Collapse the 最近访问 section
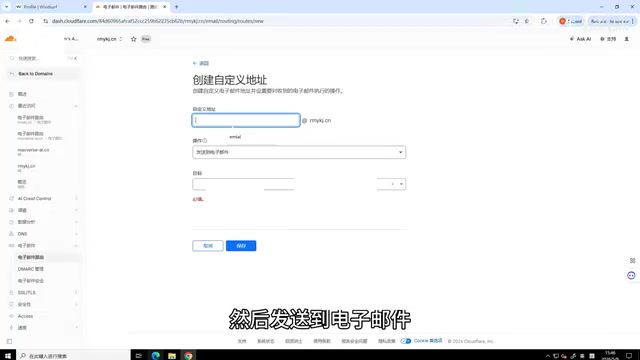Screen dimensions: 640x360 76,106
